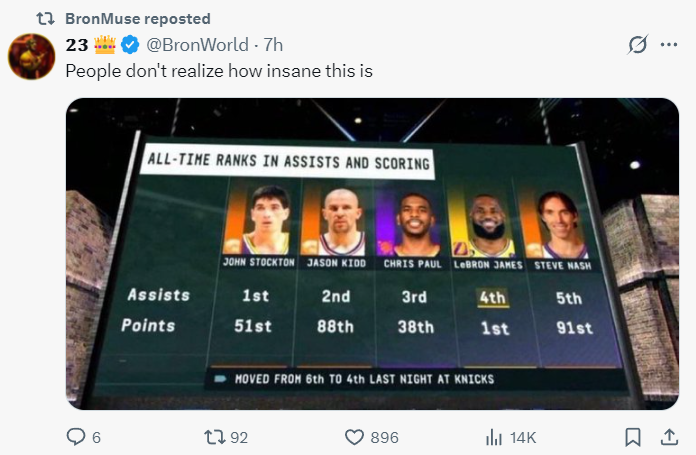The width and height of the screenshot is (696, 455).
Task: Click the 14K views count
Action: [523, 438]
